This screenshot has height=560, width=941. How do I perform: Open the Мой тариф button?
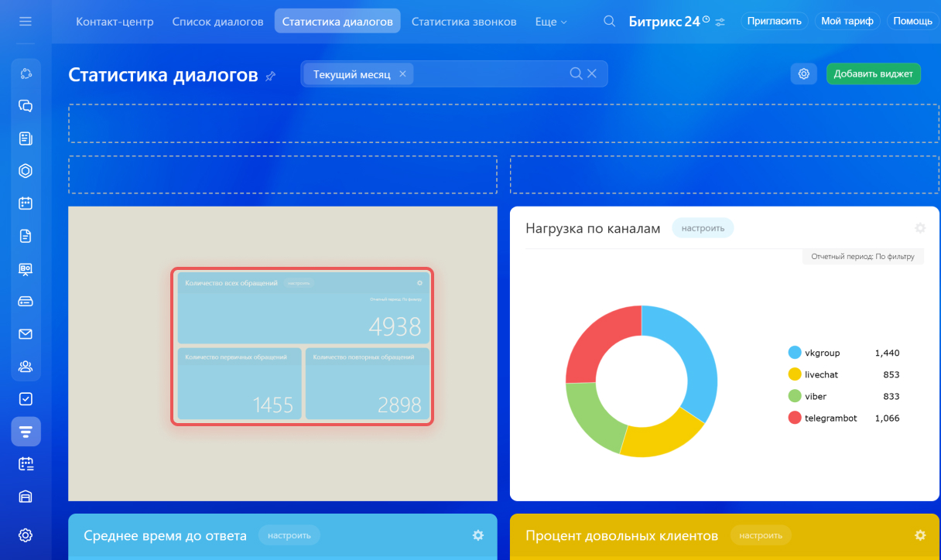pos(847,21)
